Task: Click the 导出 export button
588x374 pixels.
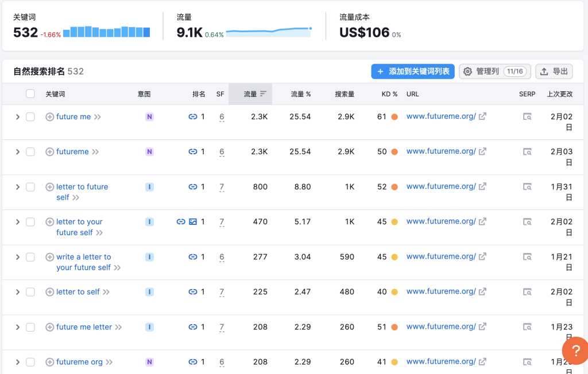Action: click(x=554, y=71)
